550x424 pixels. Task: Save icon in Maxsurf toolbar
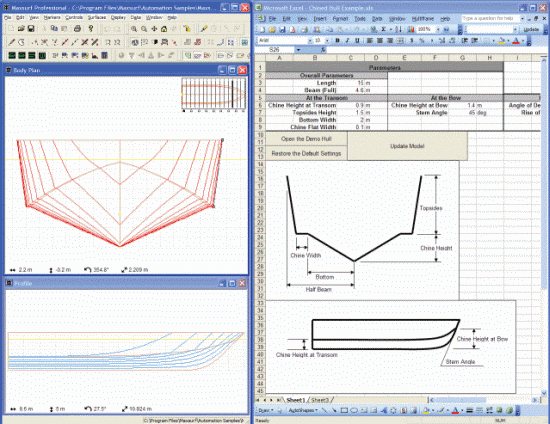tap(31, 29)
